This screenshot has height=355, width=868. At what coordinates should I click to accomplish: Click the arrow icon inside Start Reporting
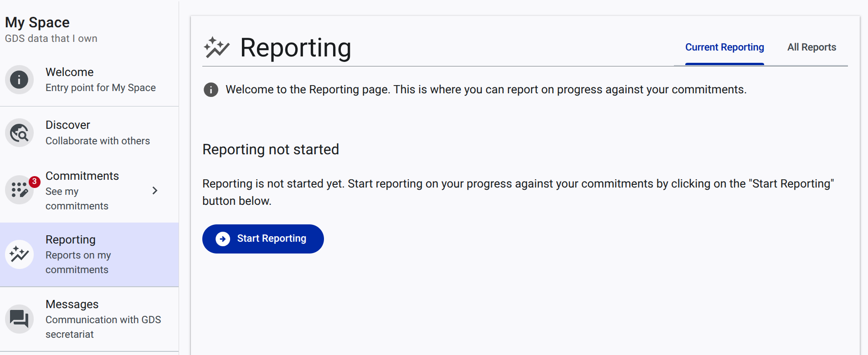pyautogui.click(x=223, y=239)
